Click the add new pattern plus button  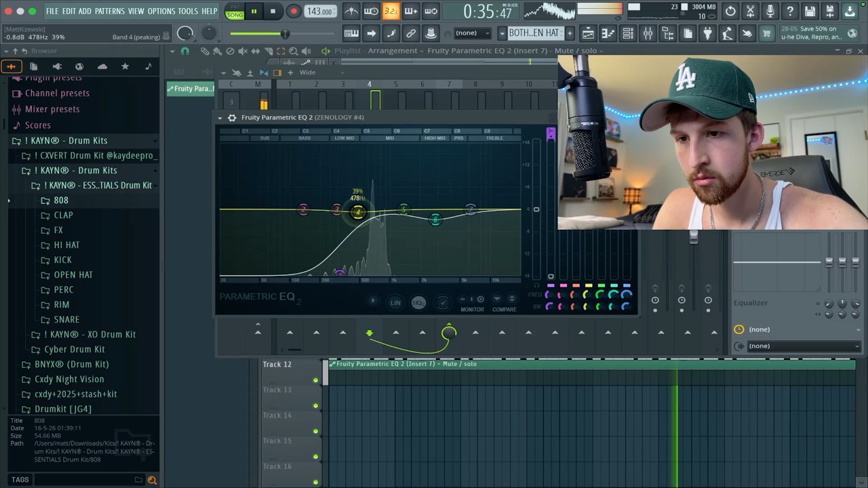[x=570, y=33]
